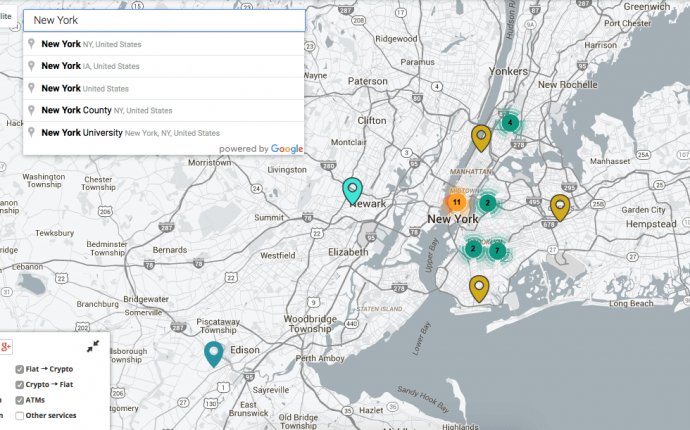Image resolution: width=690 pixels, height=430 pixels.
Task: Select suggestion New York IA, United States
Action: pyautogui.click(x=163, y=66)
